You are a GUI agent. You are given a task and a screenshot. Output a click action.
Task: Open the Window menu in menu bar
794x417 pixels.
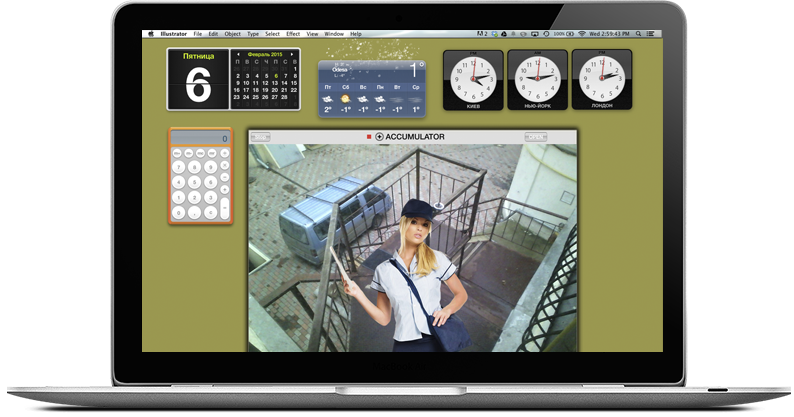[334, 34]
